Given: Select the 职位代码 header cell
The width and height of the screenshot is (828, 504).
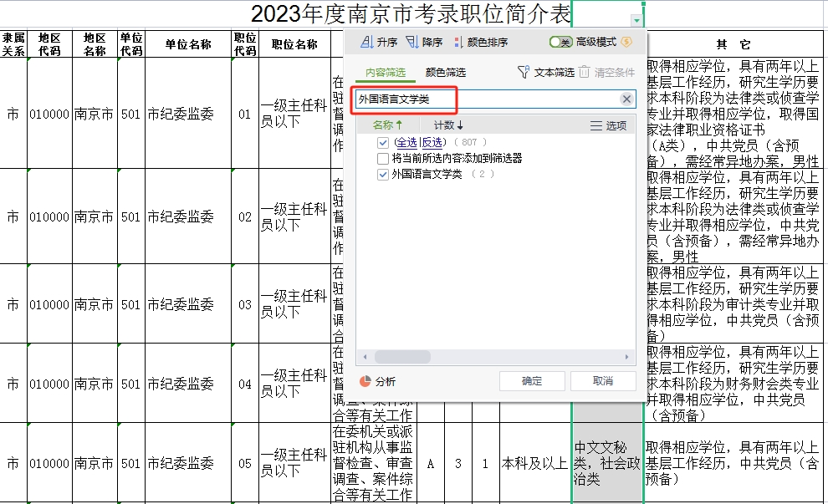Looking at the screenshot, I should pyautogui.click(x=245, y=43).
